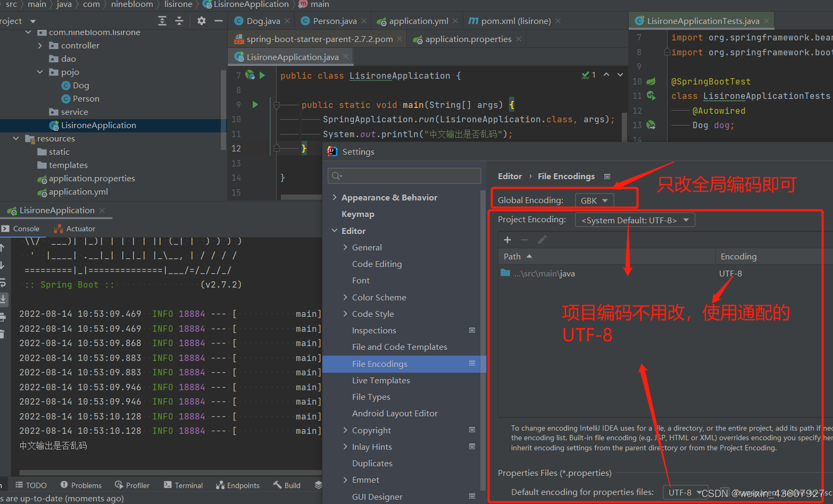Click the remove path minus icon
The height and width of the screenshot is (504, 833).
click(x=524, y=240)
